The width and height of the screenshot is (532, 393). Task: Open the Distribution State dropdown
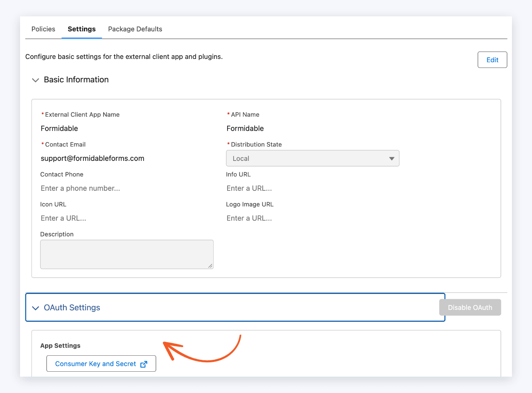[313, 158]
